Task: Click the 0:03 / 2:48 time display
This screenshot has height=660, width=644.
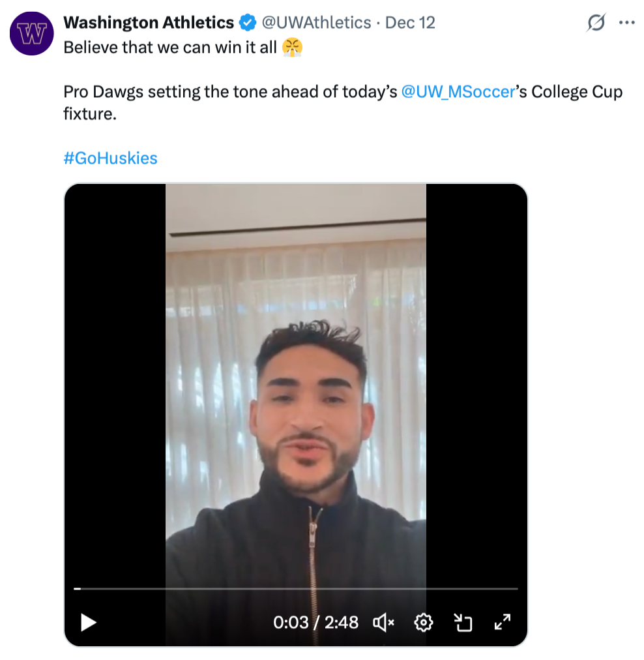Action: [315, 623]
